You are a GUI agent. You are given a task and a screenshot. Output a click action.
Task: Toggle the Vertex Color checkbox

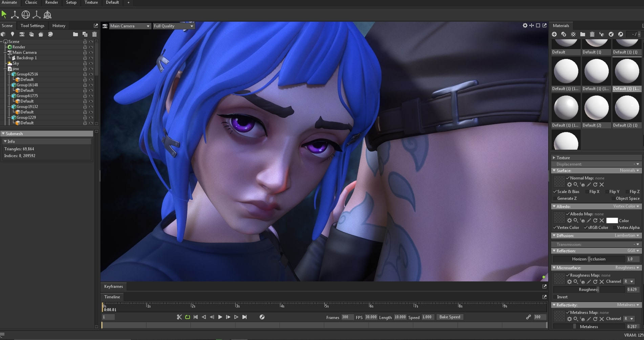click(555, 228)
